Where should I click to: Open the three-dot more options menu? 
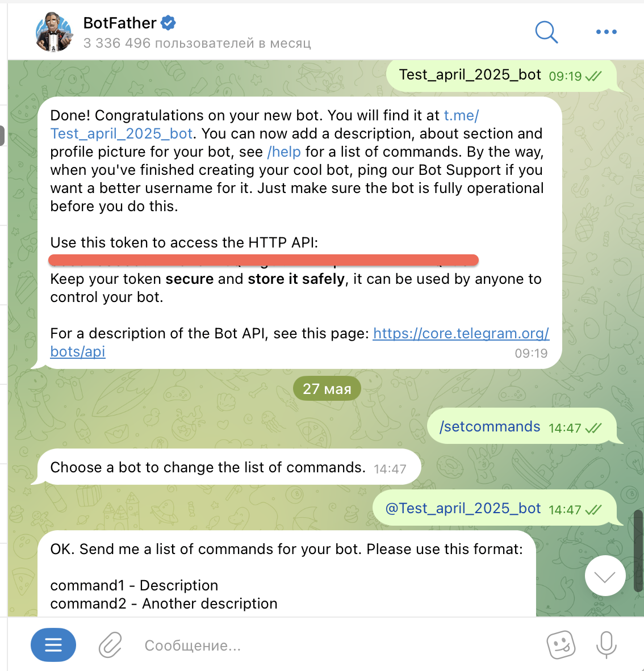tap(607, 32)
